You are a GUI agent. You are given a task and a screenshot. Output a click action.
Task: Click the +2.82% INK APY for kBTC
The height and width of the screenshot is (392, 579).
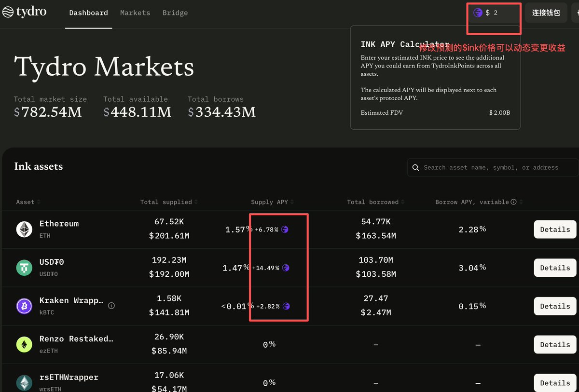(x=268, y=306)
